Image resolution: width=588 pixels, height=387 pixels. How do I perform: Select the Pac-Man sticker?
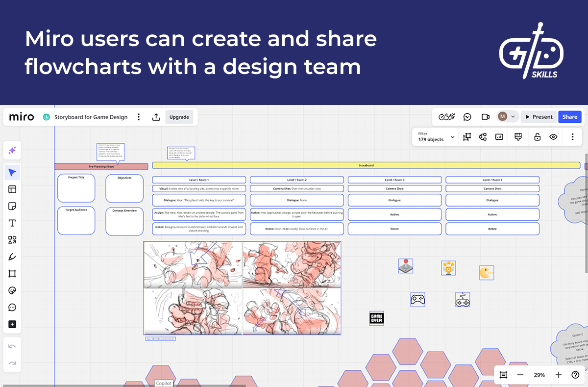[x=487, y=273]
